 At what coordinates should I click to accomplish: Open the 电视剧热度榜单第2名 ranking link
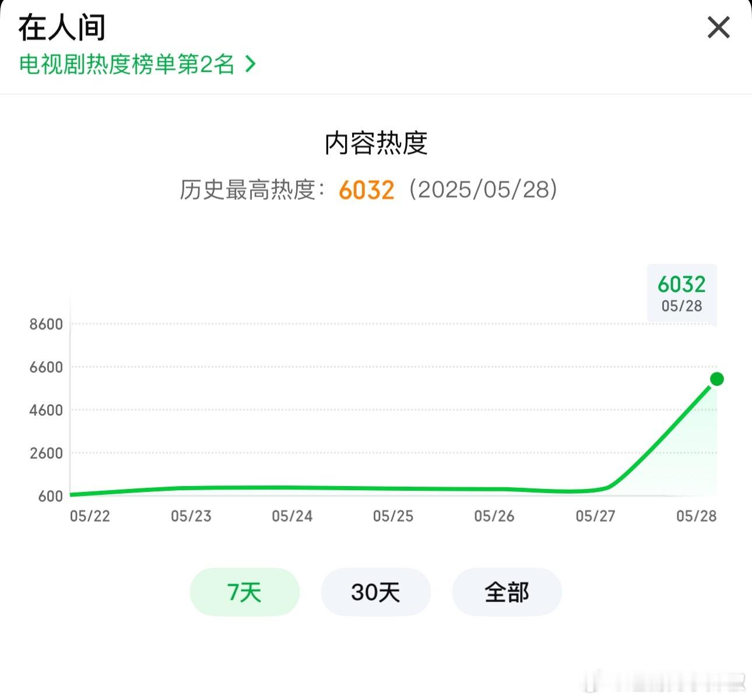point(126,64)
